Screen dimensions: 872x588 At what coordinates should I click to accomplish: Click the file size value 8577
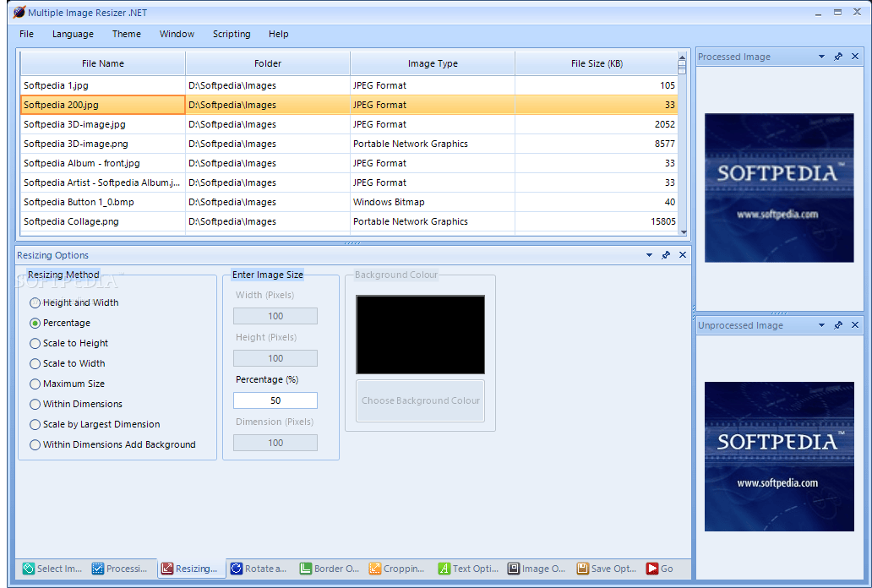(665, 144)
